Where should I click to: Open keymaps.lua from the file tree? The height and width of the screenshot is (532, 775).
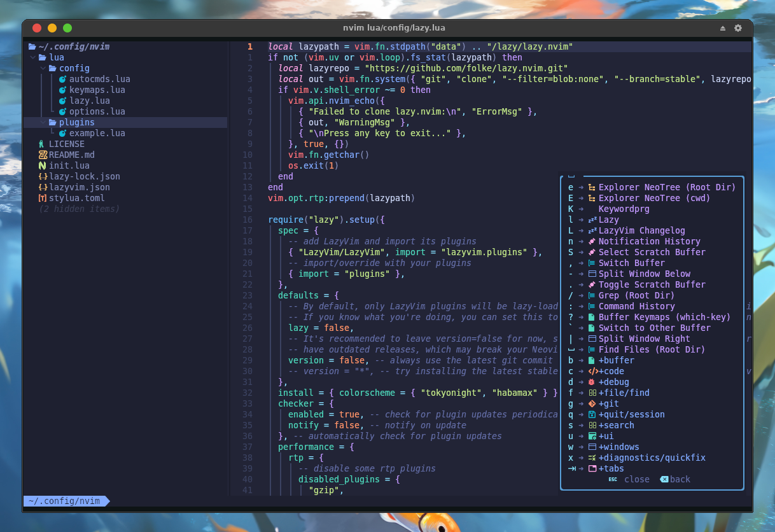(x=97, y=90)
